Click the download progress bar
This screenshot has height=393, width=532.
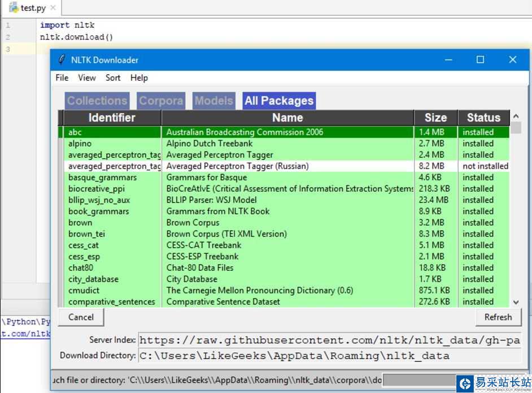[420, 381]
